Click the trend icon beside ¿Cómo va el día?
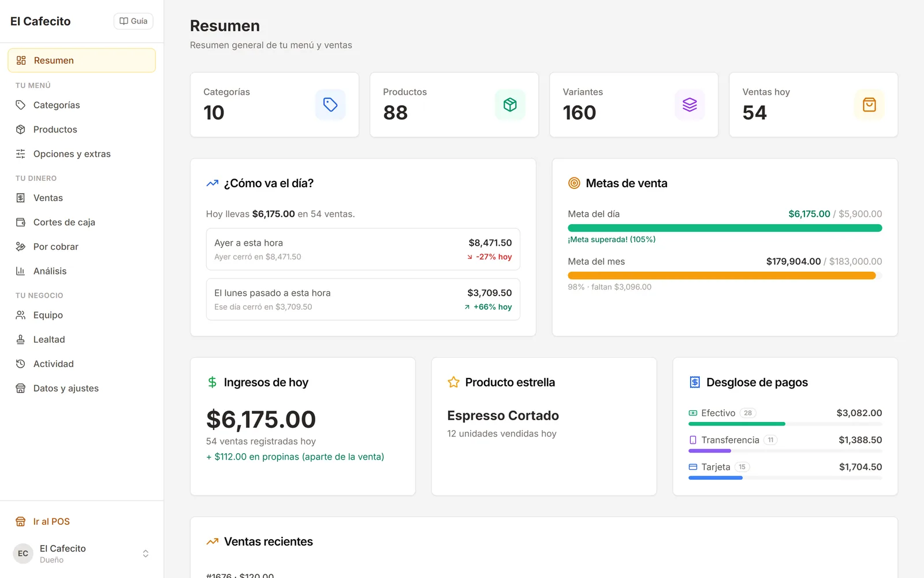This screenshot has width=924, height=578. pyautogui.click(x=212, y=183)
